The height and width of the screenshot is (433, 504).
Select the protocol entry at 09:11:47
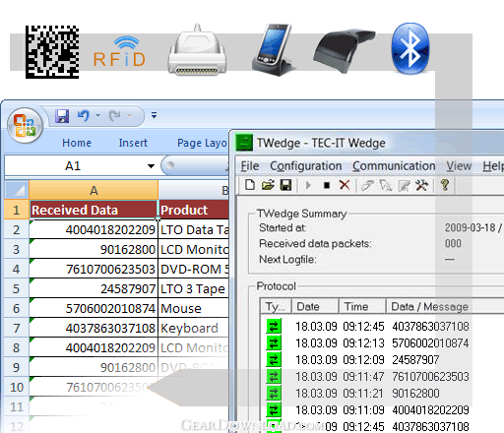(383, 377)
